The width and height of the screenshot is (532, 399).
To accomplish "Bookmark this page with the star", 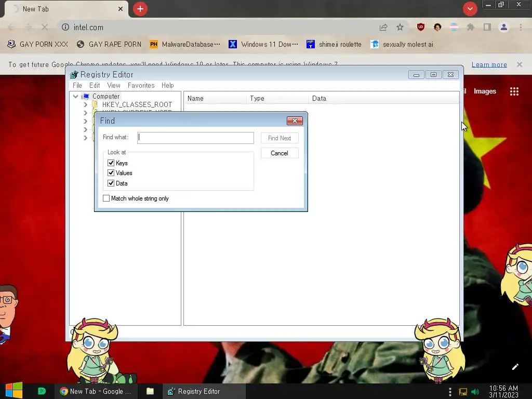I will [x=400, y=27].
